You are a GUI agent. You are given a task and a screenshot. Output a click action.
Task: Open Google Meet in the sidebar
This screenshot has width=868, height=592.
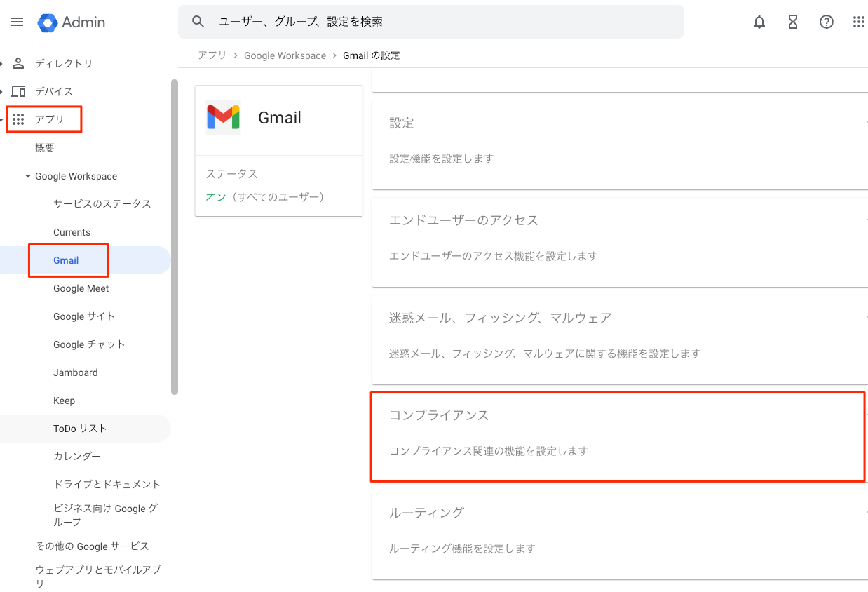(x=81, y=288)
